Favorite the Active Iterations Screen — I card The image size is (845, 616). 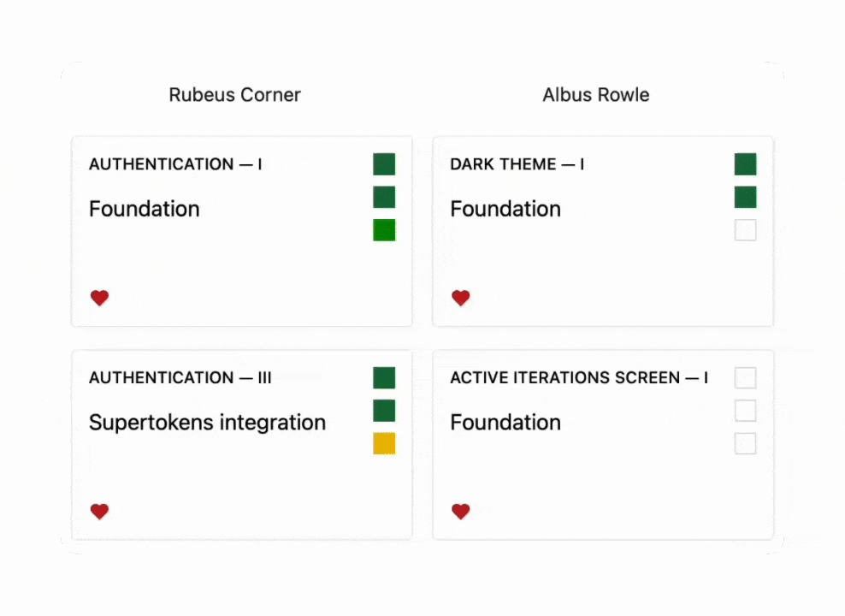(x=461, y=512)
